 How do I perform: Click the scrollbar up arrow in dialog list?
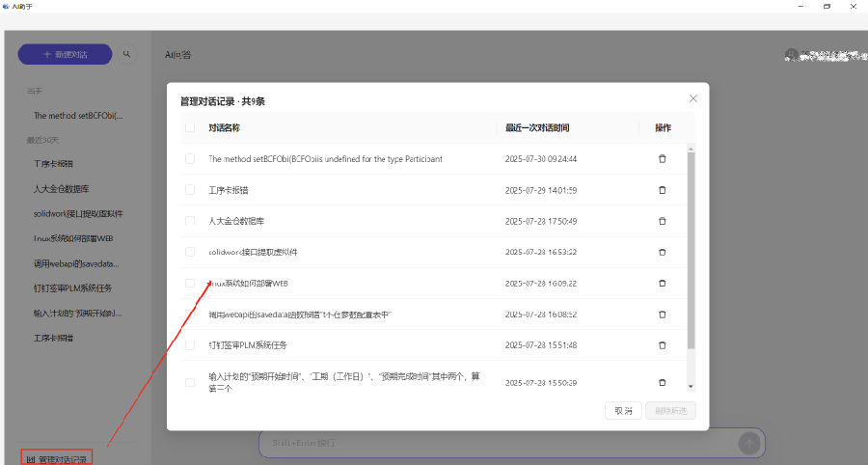tap(691, 149)
